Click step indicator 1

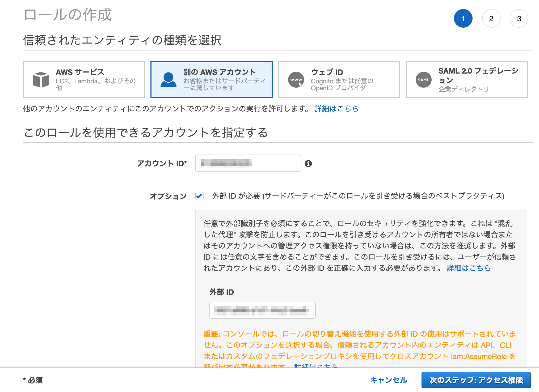(463, 18)
